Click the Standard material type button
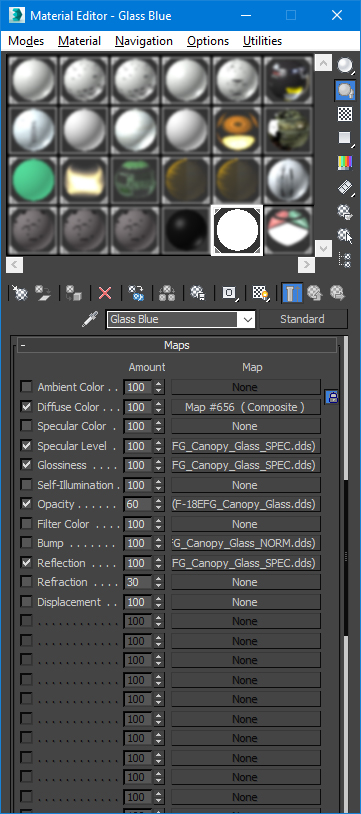 pyautogui.click(x=302, y=319)
